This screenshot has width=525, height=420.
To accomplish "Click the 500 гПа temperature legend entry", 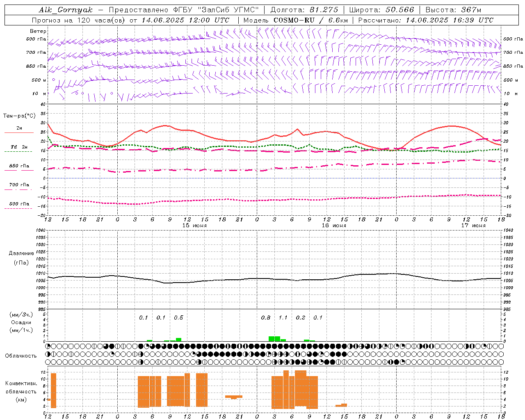I will (19, 204).
